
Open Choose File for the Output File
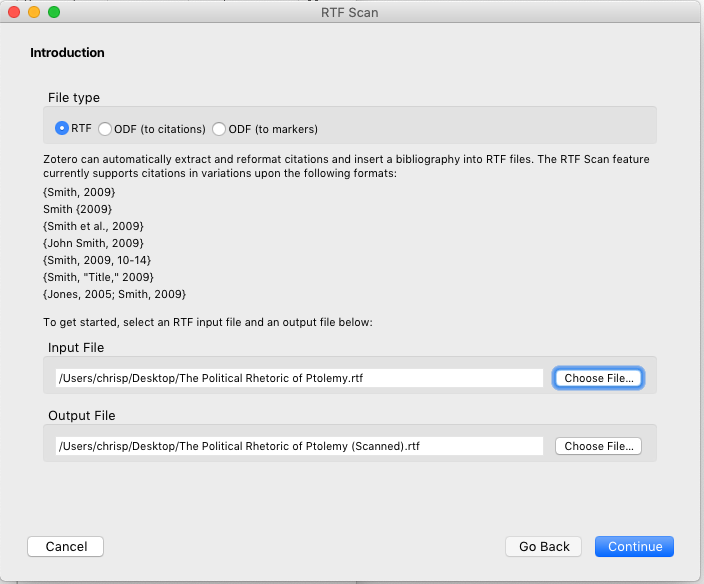tap(598, 446)
